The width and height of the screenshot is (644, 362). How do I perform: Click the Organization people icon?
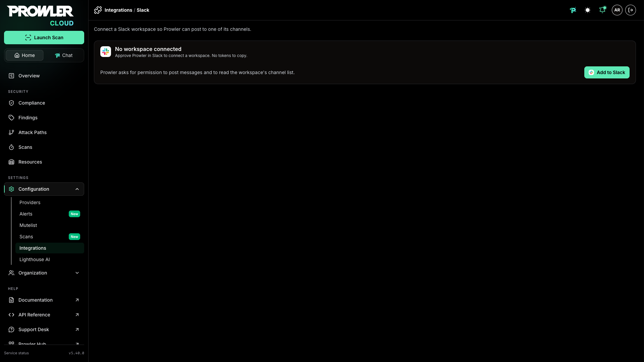pos(11,273)
